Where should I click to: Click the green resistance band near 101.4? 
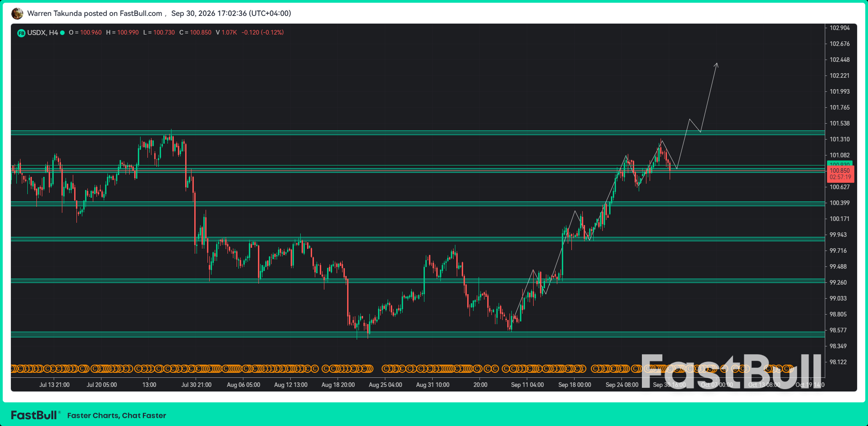[418, 133]
